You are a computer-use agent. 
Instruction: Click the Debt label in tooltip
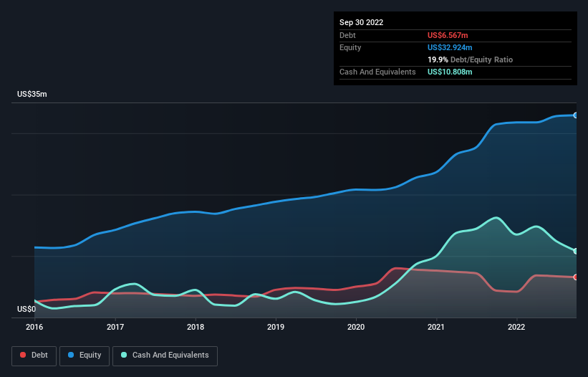347,35
